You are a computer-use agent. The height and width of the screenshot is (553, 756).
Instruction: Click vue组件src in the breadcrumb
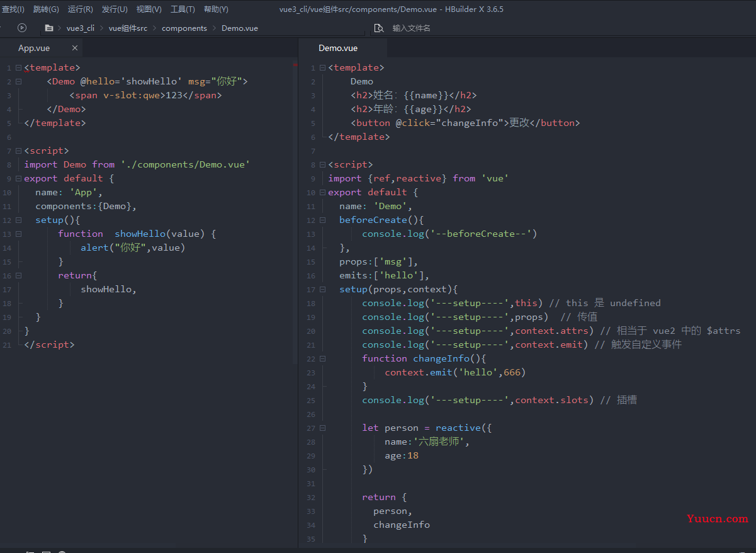point(128,28)
